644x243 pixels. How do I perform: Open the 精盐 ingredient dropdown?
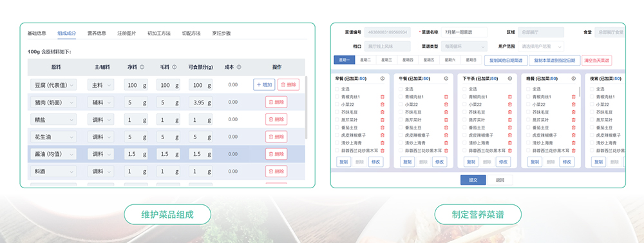(x=53, y=119)
